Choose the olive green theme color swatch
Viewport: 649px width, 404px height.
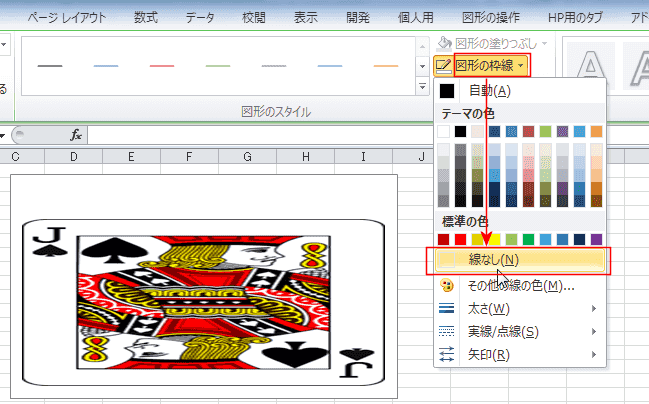(546, 132)
